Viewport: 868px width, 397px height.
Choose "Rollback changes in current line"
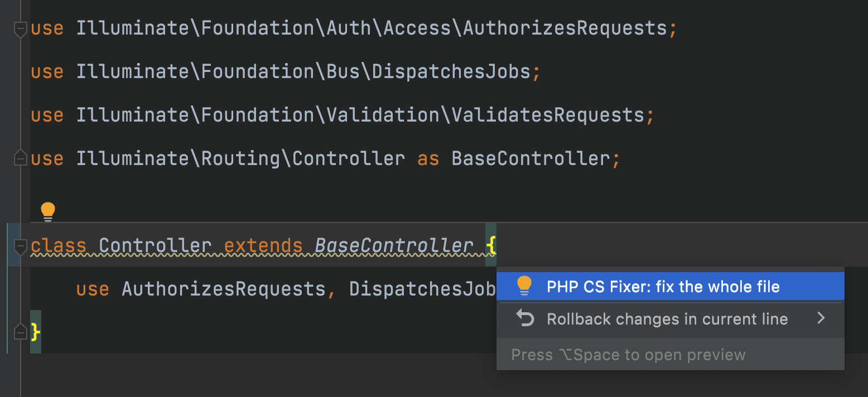pyautogui.click(x=667, y=319)
